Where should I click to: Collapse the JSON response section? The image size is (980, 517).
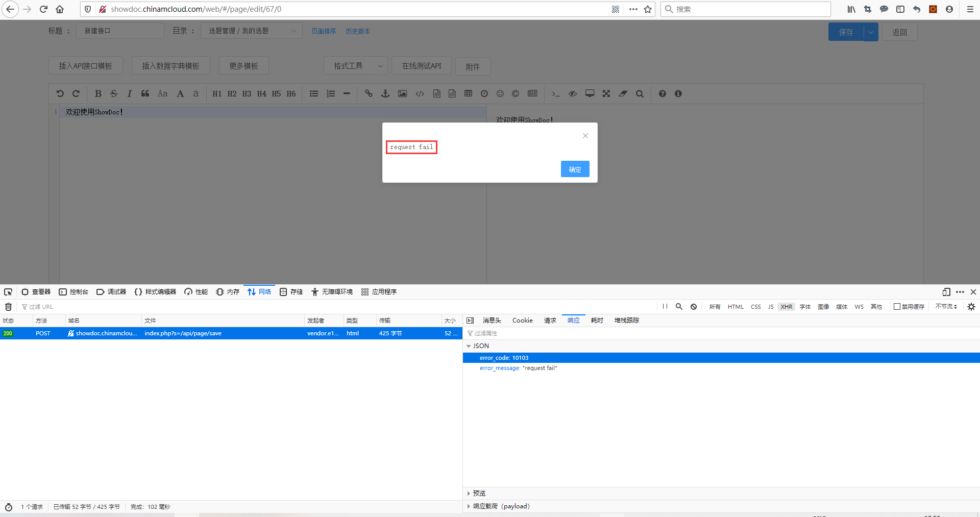[469, 346]
